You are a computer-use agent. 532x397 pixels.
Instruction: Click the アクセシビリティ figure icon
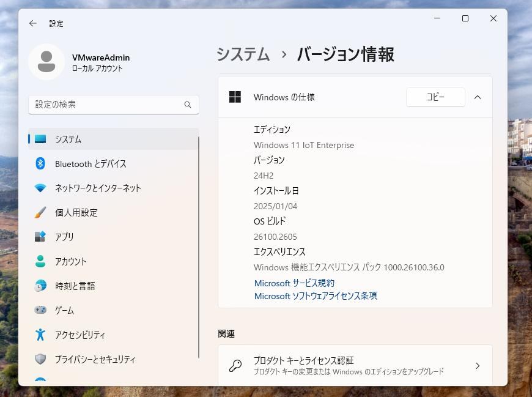point(40,335)
